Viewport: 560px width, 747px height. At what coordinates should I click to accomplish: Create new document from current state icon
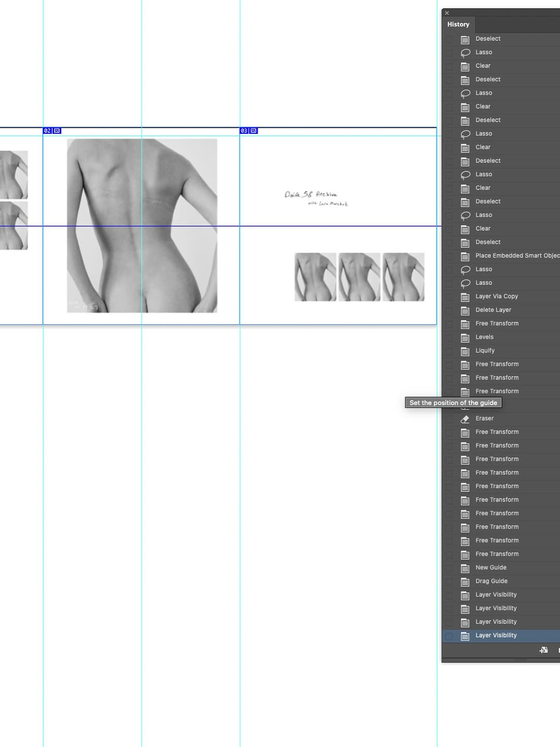543,650
